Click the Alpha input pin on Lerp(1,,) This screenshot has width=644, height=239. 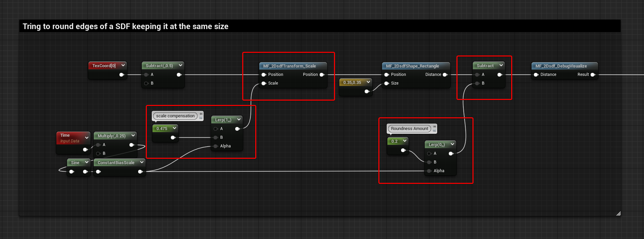(x=216, y=146)
